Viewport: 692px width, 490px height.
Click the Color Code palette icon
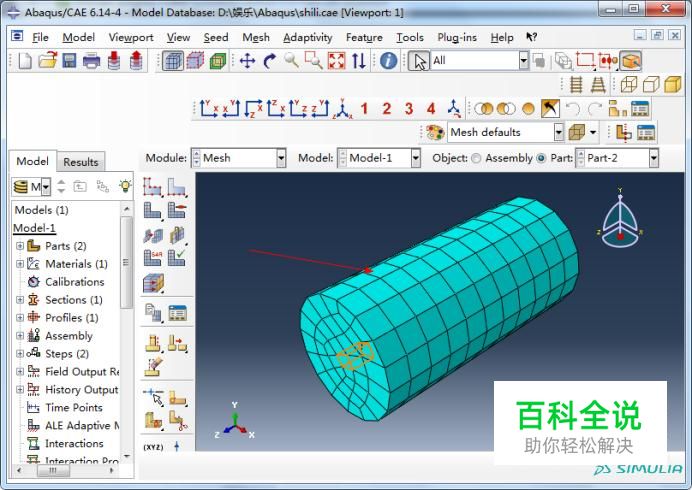[x=435, y=132]
